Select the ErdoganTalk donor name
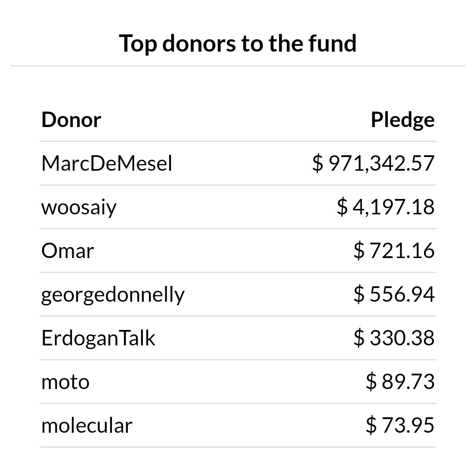The height and width of the screenshot is (457, 476). click(98, 338)
